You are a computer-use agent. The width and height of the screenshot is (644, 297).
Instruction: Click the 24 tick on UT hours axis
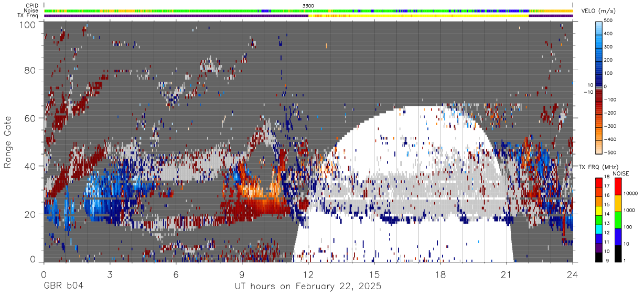tap(573, 274)
